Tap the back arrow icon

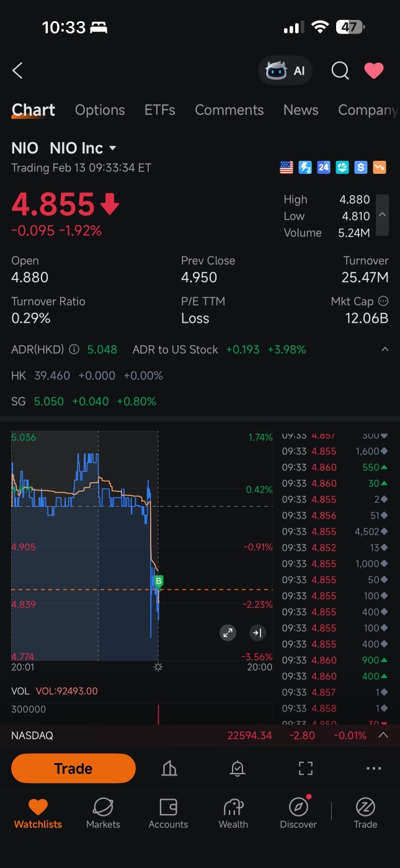point(17,71)
